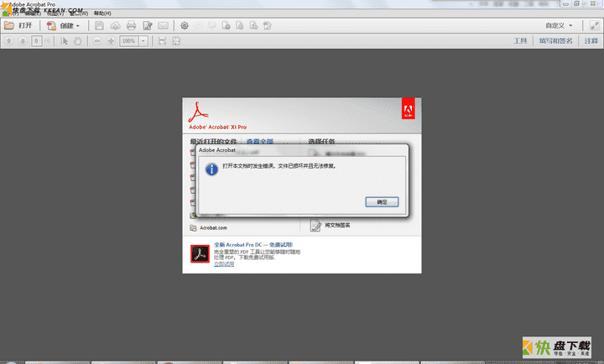Click the cloud upload icon
The width and height of the screenshot is (604, 364).
115,26
